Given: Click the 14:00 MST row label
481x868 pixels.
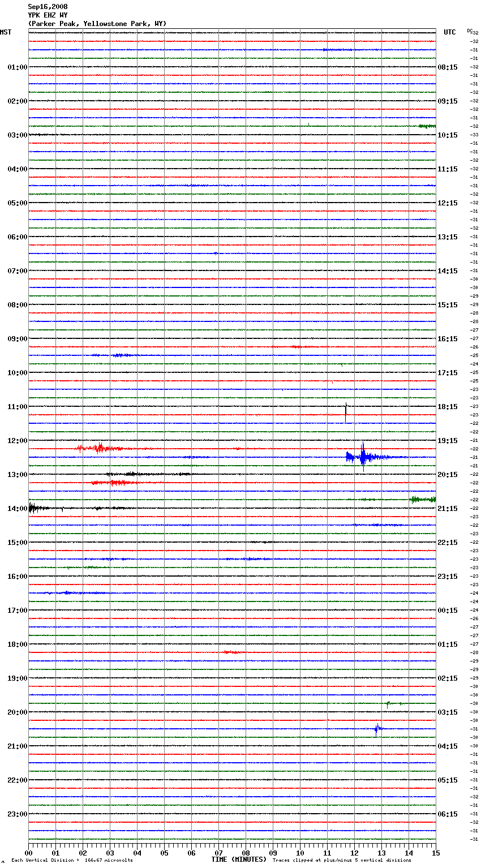Looking at the screenshot, I should click(x=18, y=509).
